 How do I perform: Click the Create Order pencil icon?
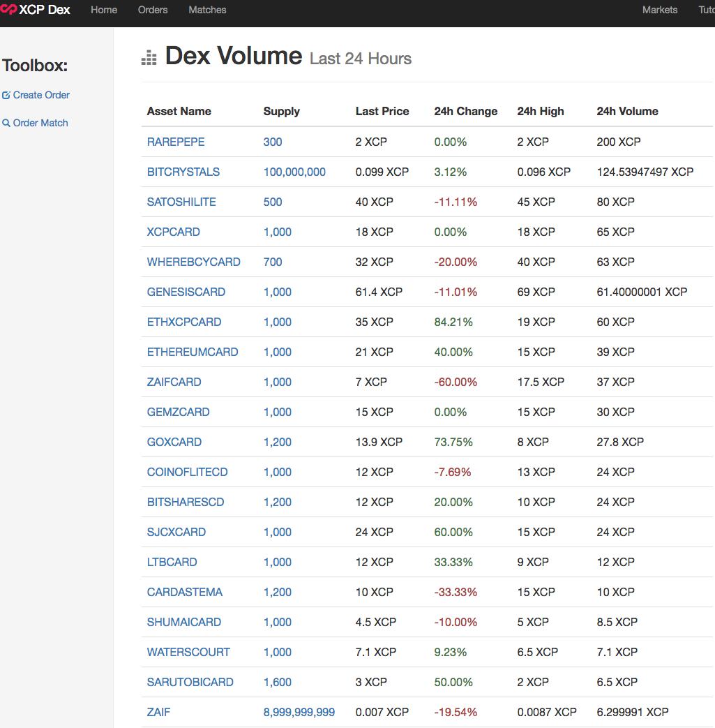pos(6,95)
